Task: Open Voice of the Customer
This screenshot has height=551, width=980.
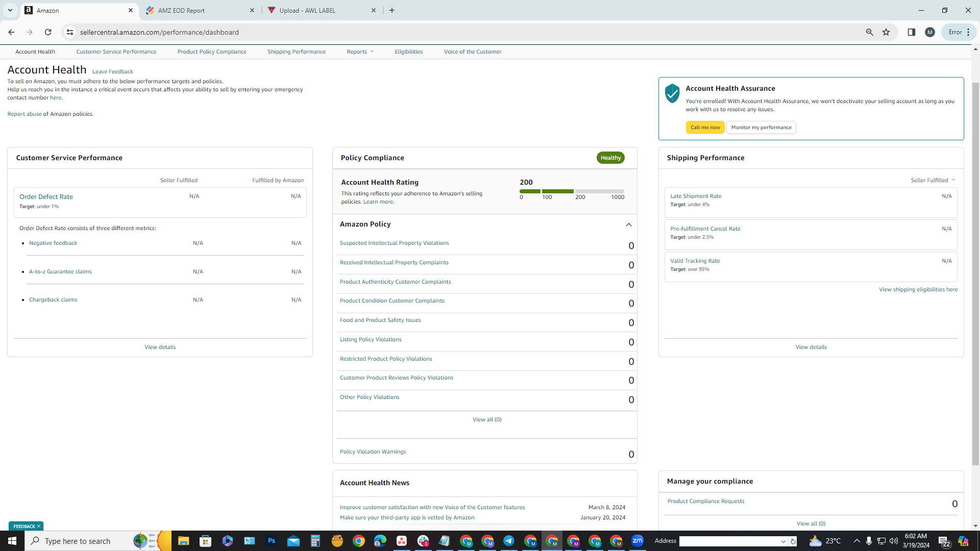Action: point(473,52)
